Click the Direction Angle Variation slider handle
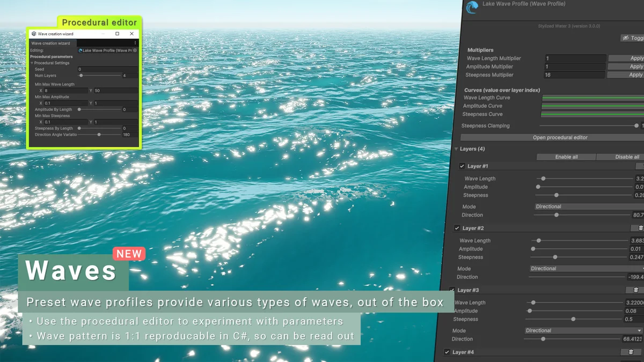This screenshot has height=362, width=644. click(x=99, y=135)
